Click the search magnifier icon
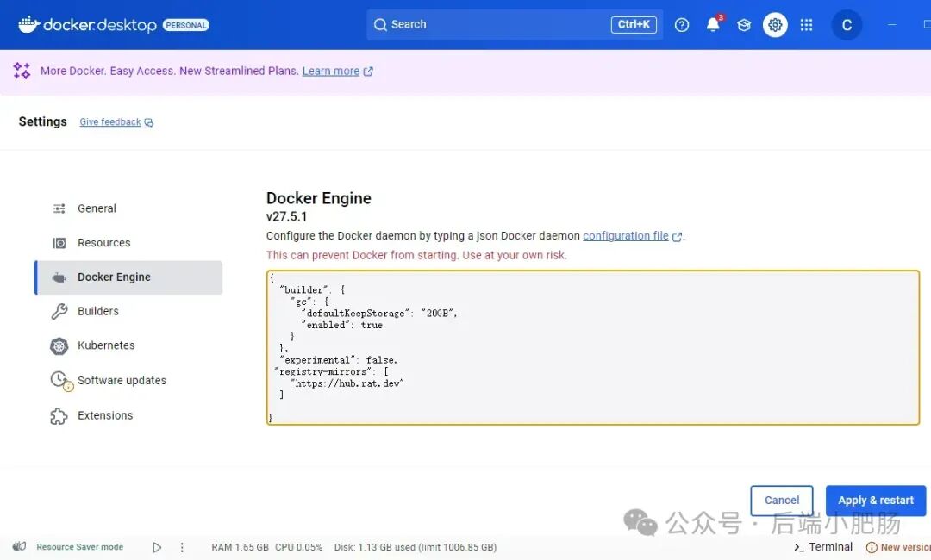The image size is (931, 560). 380,25
